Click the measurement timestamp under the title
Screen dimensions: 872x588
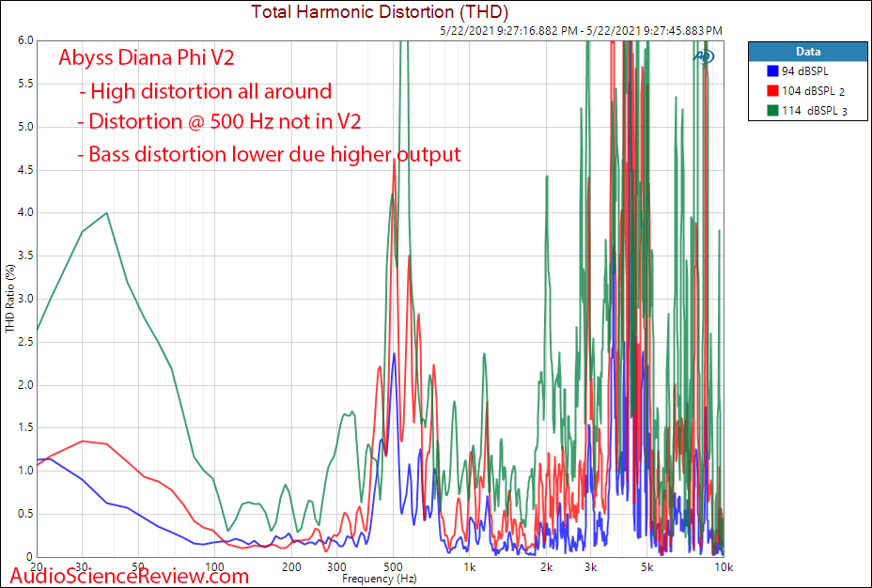pos(581,31)
